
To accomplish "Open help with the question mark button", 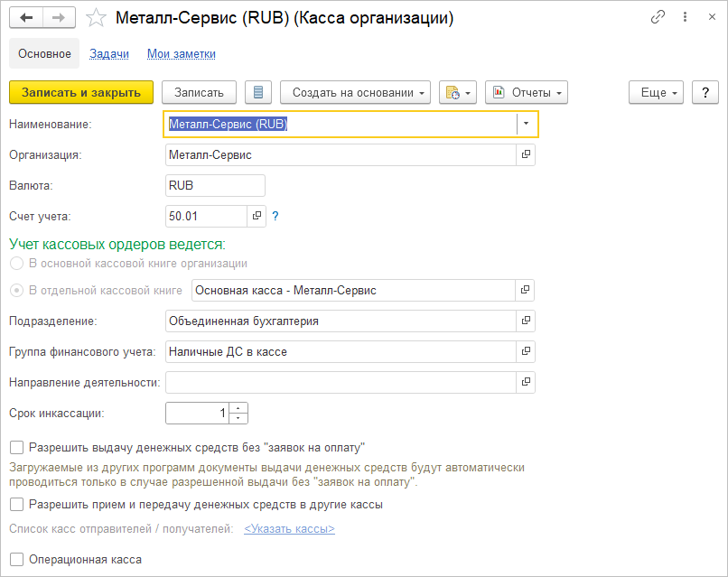I will (x=705, y=92).
